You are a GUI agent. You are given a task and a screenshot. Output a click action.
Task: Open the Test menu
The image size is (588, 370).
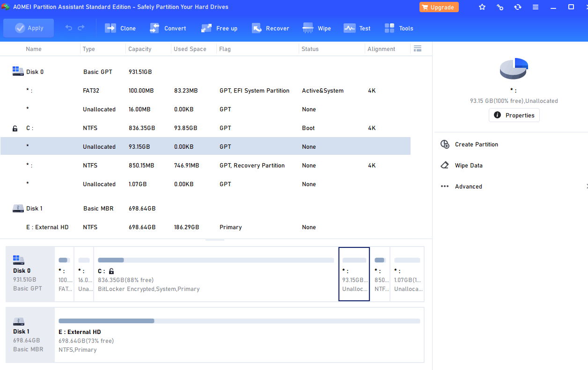[357, 28]
